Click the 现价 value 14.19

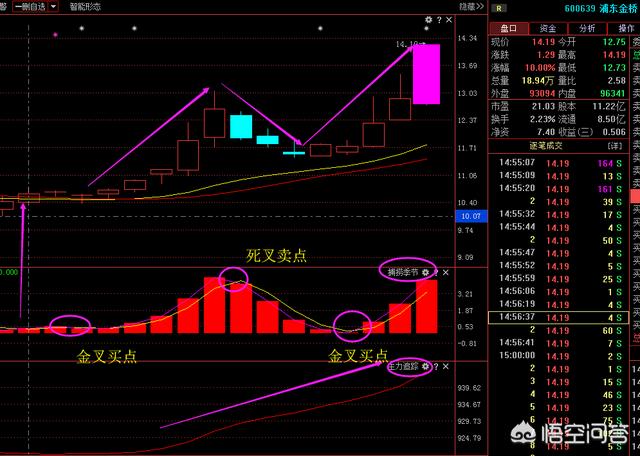[543, 42]
